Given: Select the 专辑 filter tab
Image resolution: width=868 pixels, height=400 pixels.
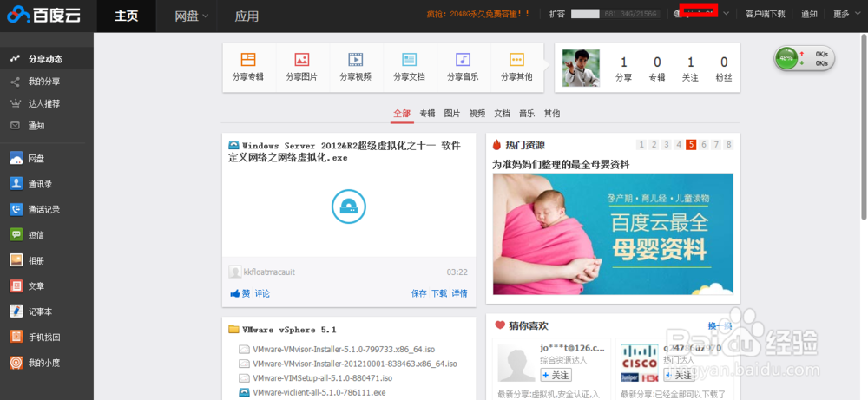Looking at the screenshot, I should pyautogui.click(x=427, y=114).
